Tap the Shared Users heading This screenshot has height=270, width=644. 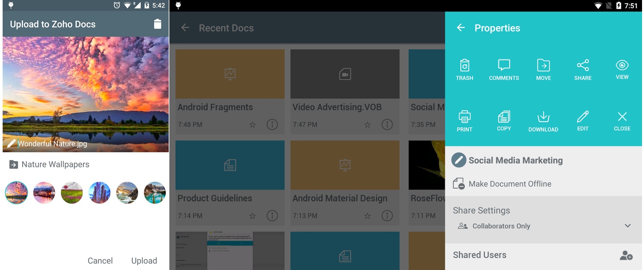pyautogui.click(x=480, y=255)
